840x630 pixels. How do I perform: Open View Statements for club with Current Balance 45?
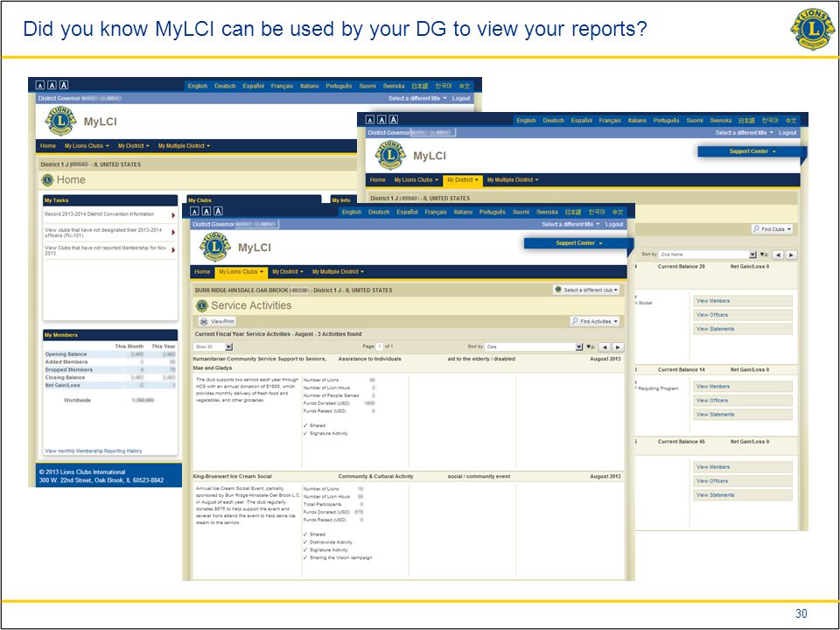pyautogui.click(x=743, y=495)
